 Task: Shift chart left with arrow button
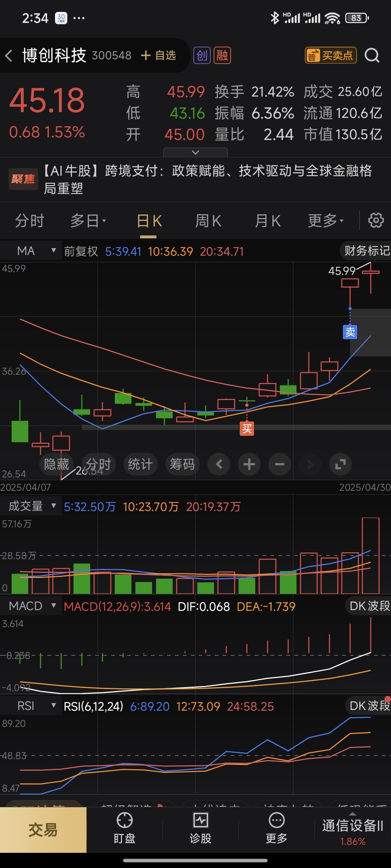coord(219,464)
